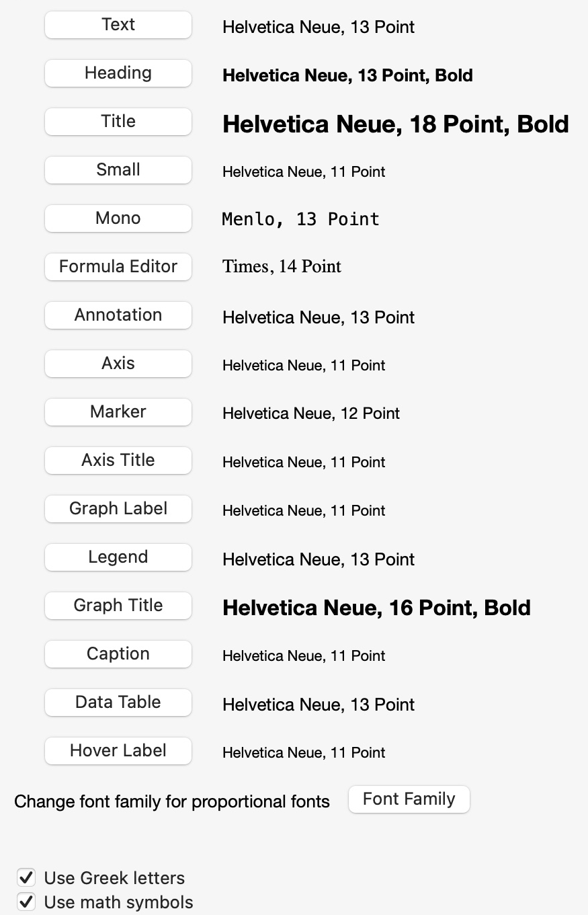Viewport: 588px width, 915px height.
Task: Select the Small font button
Action: pyautogui.click(x=118, y=170)
